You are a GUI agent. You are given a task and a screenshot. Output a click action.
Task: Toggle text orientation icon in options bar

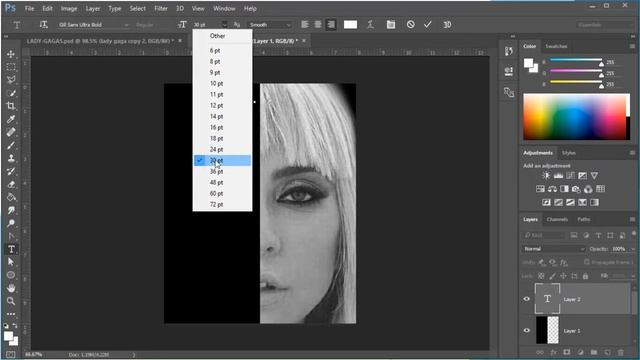pos(44,24)
